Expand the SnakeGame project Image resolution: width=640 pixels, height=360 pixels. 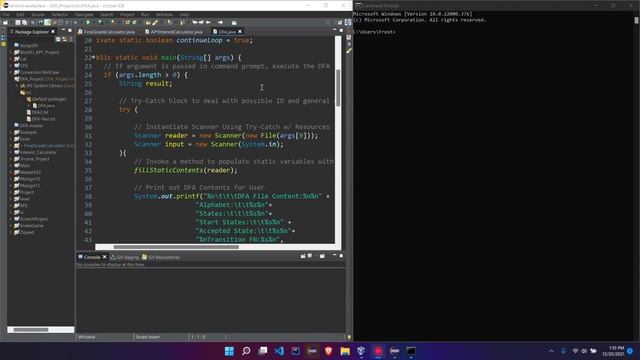click(11, 225)
